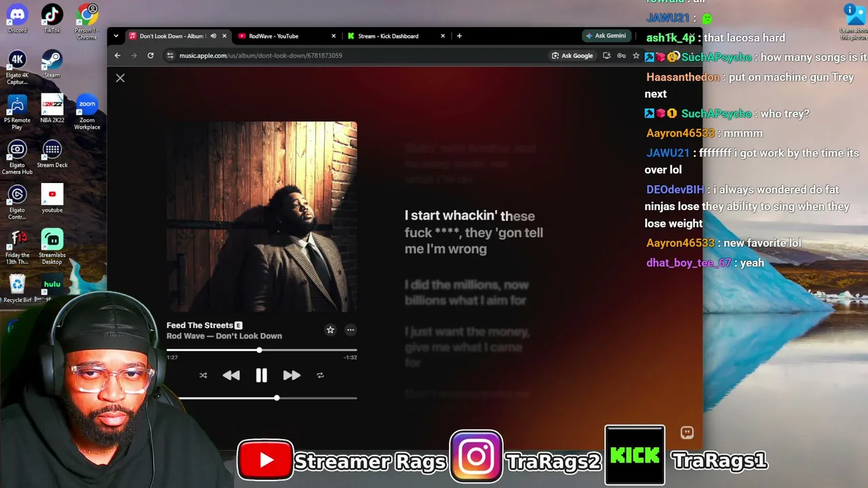Go back to the previous track
868x488 pixels.
click(231, 375)
